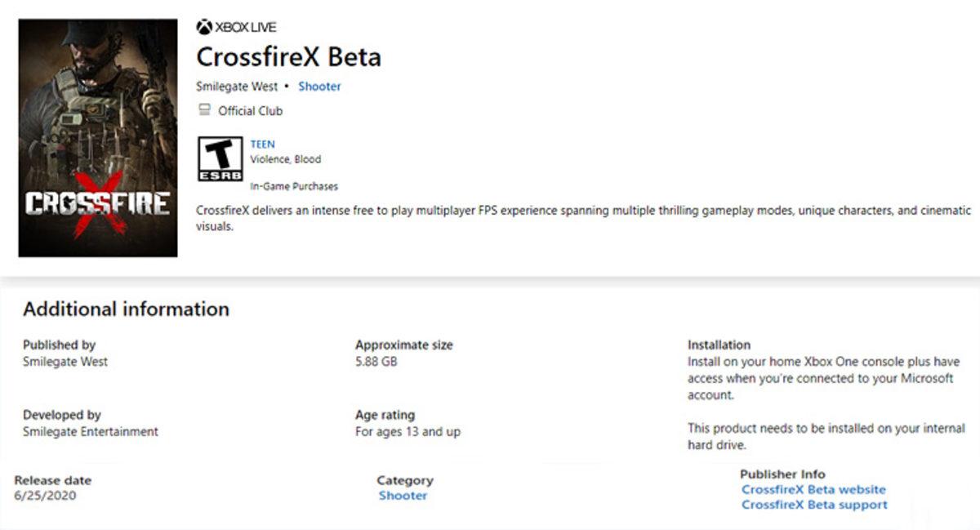Image resolution: width=980 pixels, height=530 pixels.
Task: Click the In-Game Purchases descriptor
Action: point(294,186)
